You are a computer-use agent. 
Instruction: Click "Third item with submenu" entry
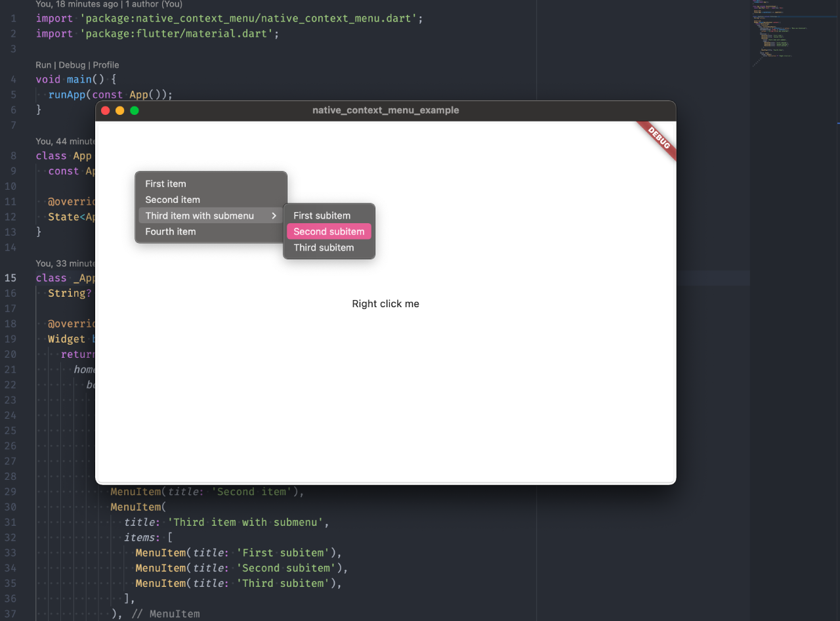tap(199, 216)
